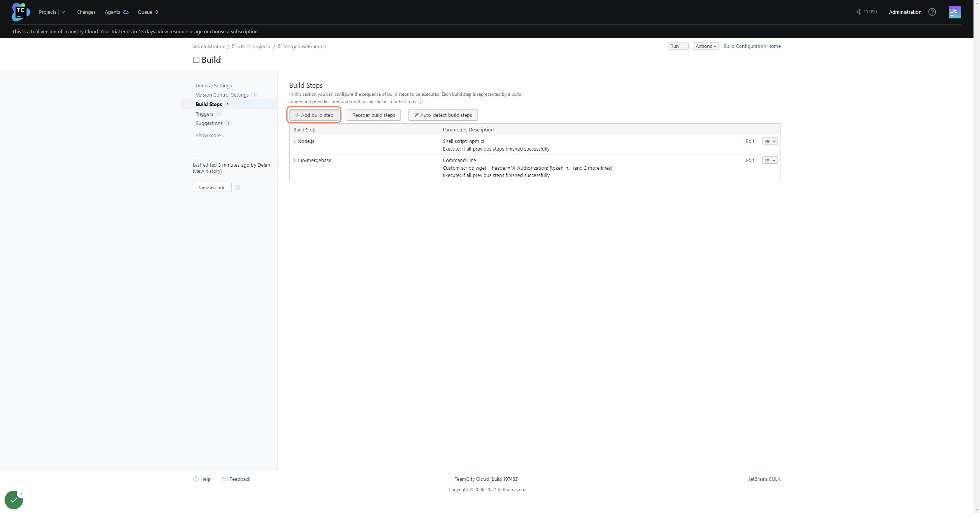Edit the Node.js build step
980x513 pixels.
tap(750, 141)
